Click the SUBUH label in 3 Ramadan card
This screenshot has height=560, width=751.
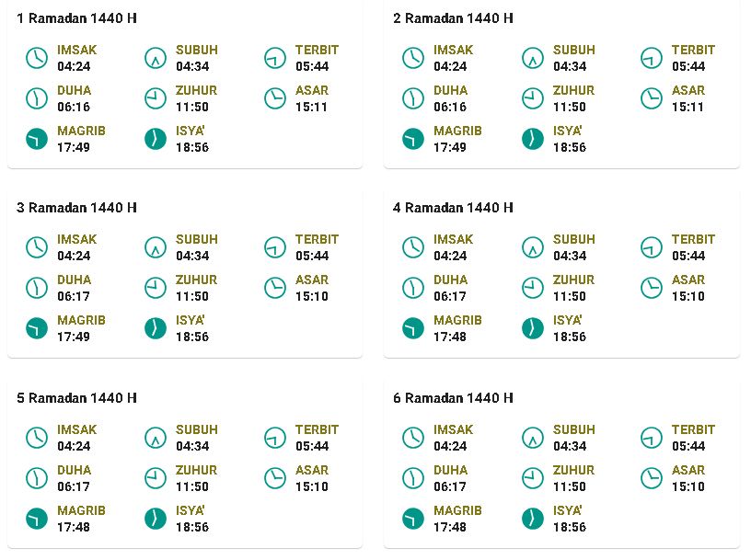pyautogui.click(x=197, y=239)
